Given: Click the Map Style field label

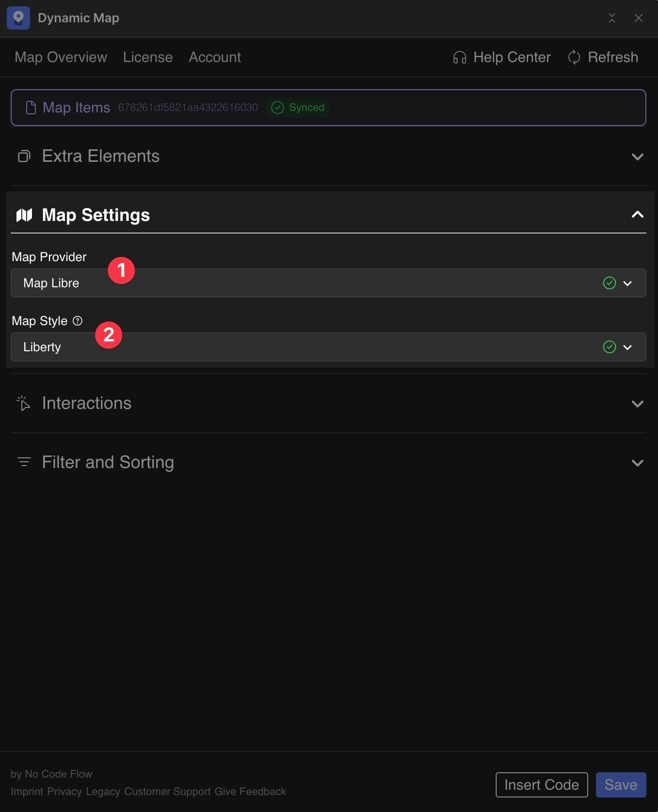Looking at the screenshot, I should pos(39,321).
